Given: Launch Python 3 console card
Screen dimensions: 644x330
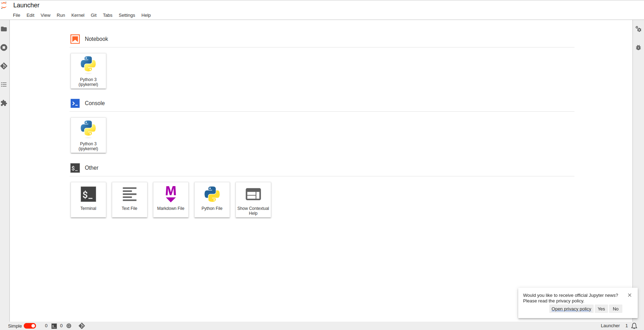Looking at the screenshot, I should (x=88, y=135).
